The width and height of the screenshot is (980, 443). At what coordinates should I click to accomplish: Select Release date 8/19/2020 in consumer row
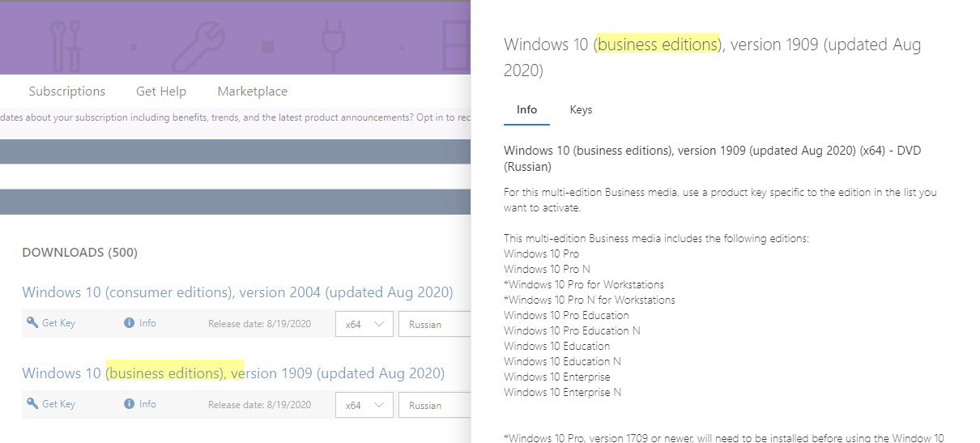point(259,324)
